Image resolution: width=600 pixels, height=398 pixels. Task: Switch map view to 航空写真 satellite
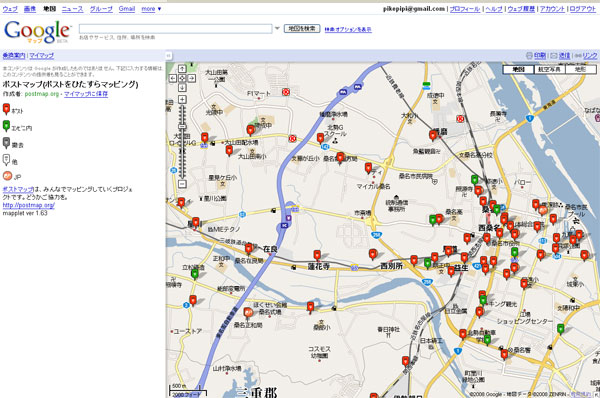[x=549, y=69]
